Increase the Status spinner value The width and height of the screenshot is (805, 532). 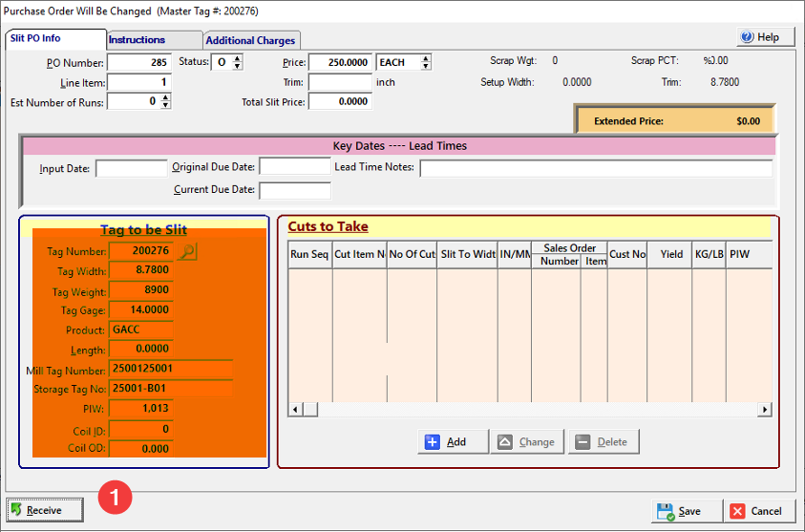pyautogui.click(x=237, y=59)
